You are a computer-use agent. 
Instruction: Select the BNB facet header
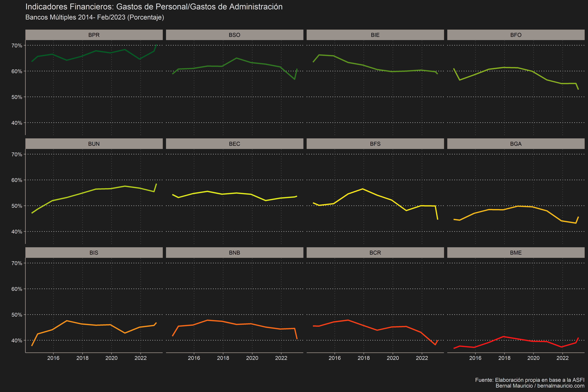pyautogui.click(x=235, y=253)
